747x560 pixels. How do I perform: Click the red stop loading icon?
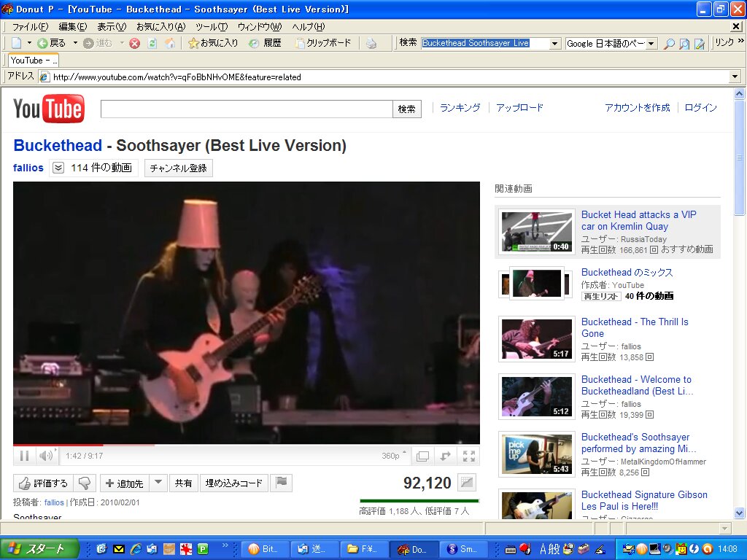click(x=135, y=43)
